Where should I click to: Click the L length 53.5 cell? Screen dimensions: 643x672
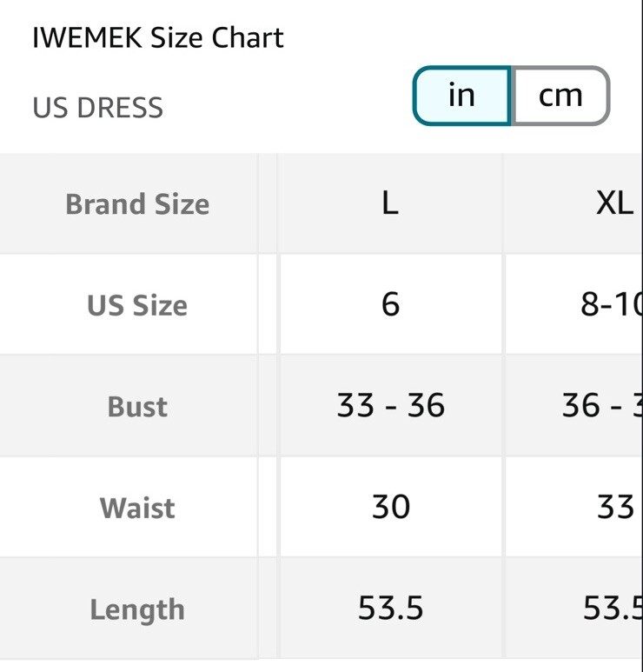click(x=391, y=609)
